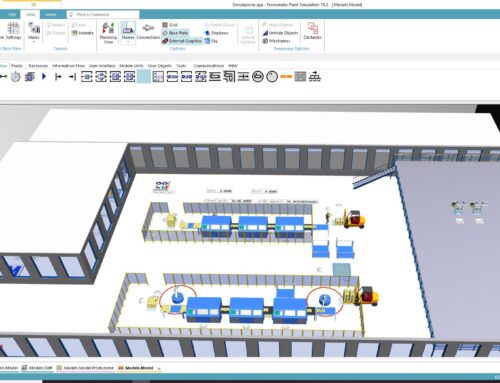Image resolution: width=500 pixels, height=383 pixels.
Task: Select the Source object icon
Action: point(58,77)
